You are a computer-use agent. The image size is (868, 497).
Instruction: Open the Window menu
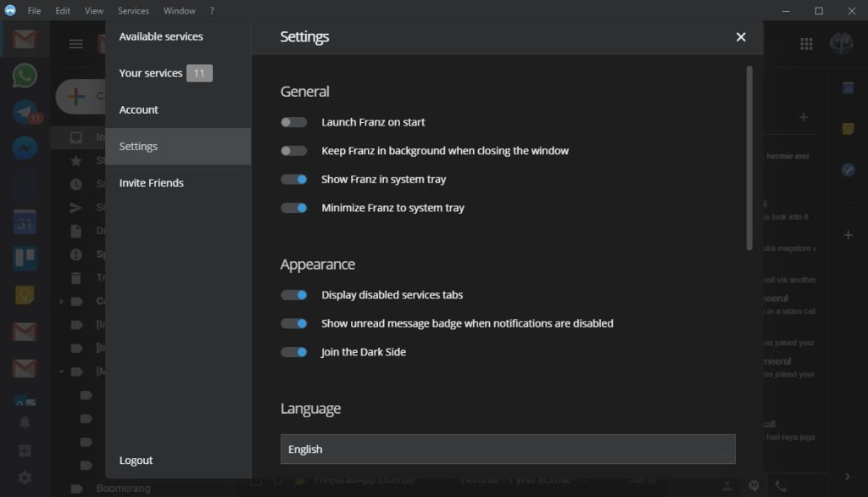(179, 11)
